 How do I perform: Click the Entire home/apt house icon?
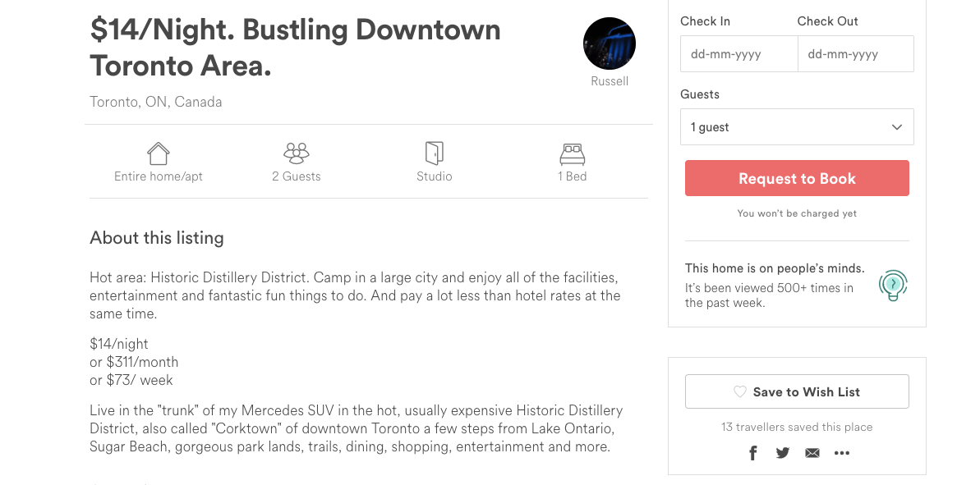coord(158,153)
